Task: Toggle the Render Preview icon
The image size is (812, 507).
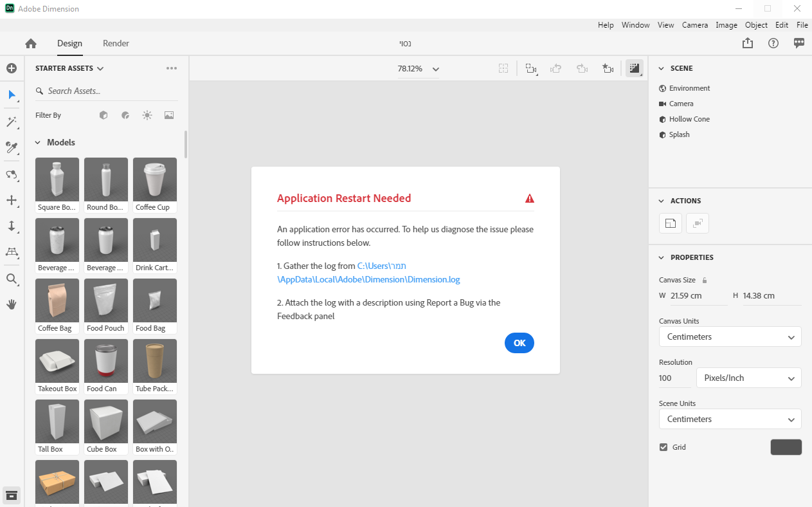Action: [x=635, y=68]
